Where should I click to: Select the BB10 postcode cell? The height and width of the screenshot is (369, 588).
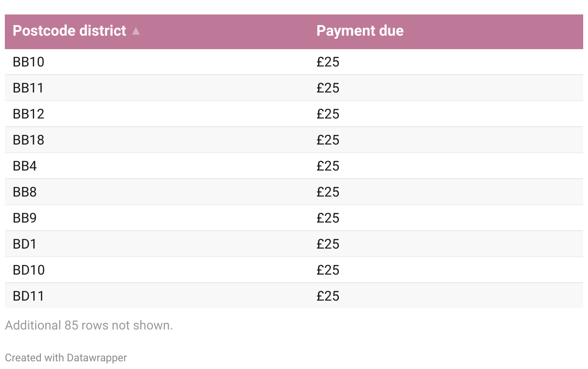coord(28,62)
